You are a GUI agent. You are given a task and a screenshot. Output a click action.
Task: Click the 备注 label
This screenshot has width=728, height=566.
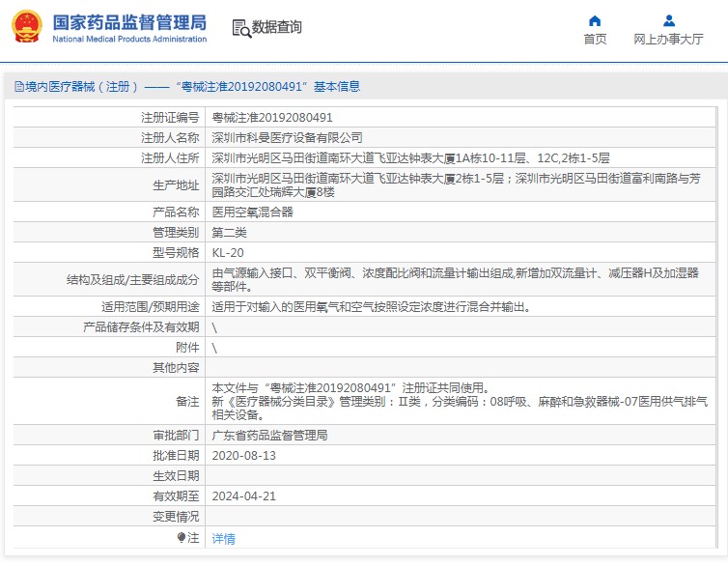(187, 401)
